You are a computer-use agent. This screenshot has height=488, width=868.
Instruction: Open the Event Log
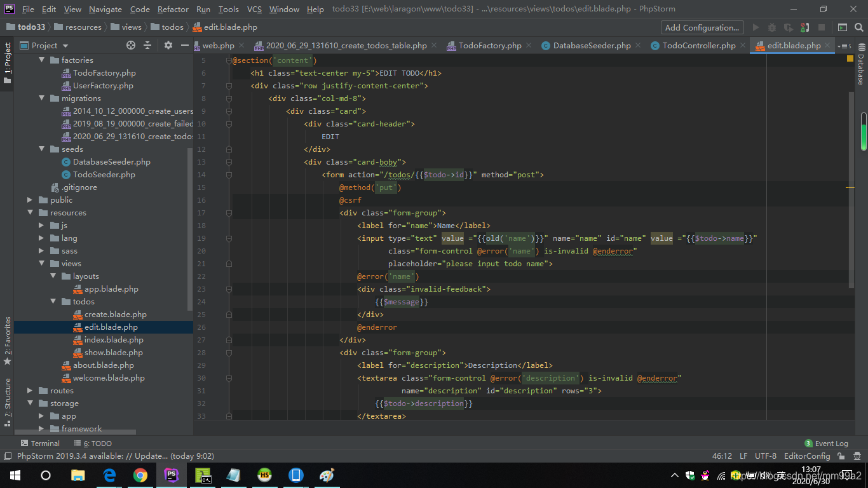827,444
